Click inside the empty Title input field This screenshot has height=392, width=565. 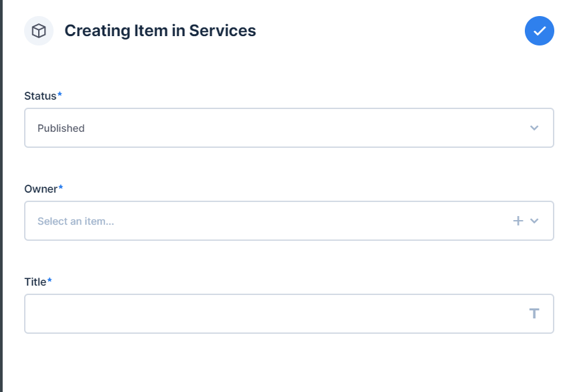point(268,313)
